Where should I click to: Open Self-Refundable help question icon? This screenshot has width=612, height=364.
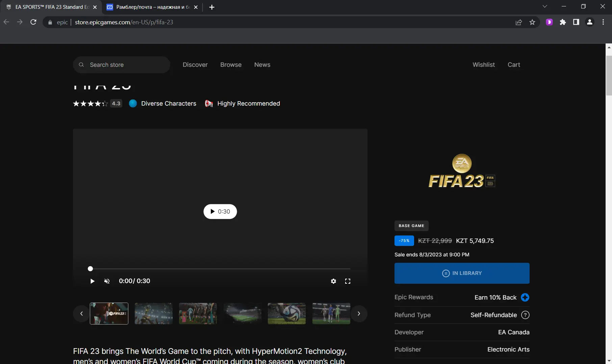pos(525,315)
